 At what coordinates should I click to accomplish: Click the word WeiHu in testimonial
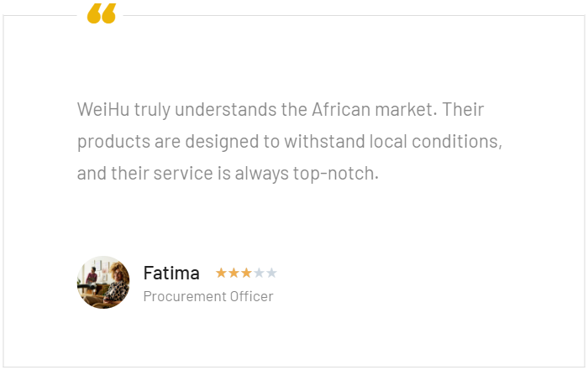click(x=101, y=110)
